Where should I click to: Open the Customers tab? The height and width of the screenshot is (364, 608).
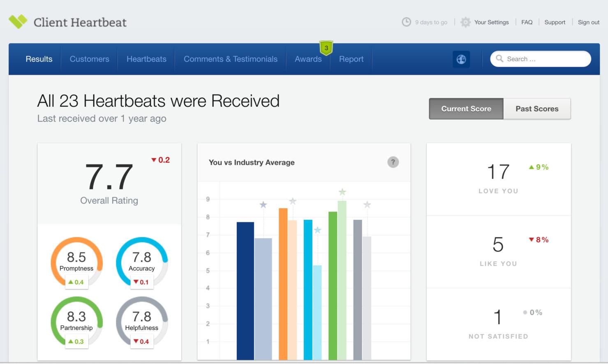(89, 59)
